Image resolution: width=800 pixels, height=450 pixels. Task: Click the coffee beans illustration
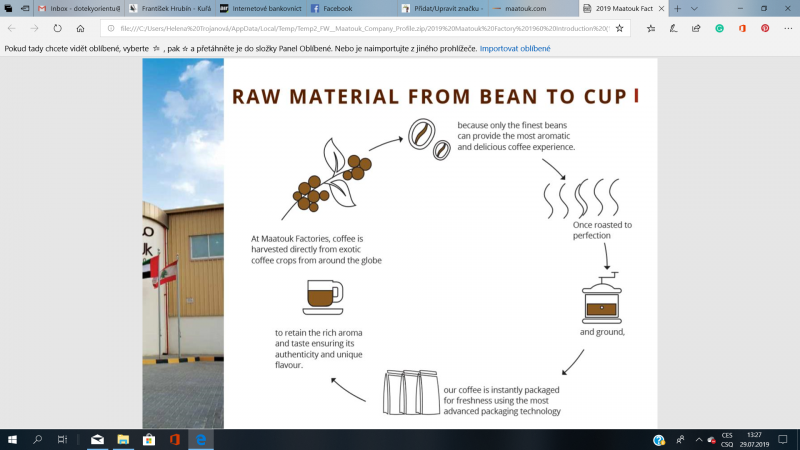pos(429,139)
